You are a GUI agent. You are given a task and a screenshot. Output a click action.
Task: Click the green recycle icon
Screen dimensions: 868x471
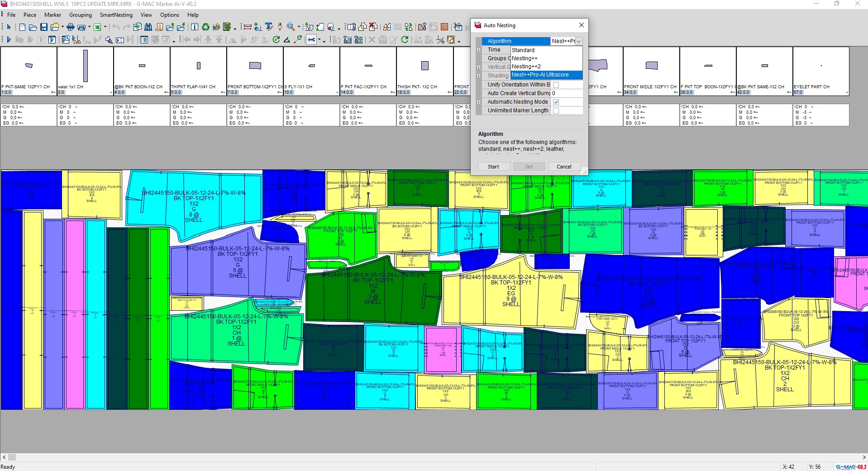pos(205,27)
